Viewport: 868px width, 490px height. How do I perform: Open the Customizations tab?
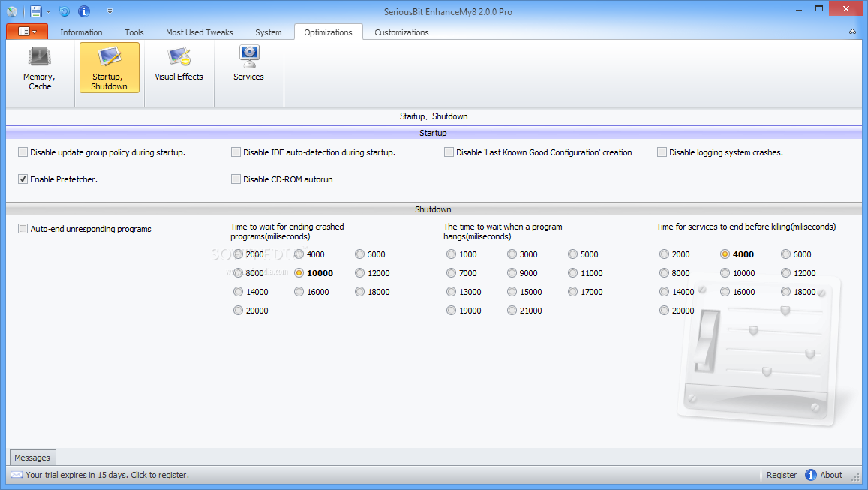pos(401,32)
